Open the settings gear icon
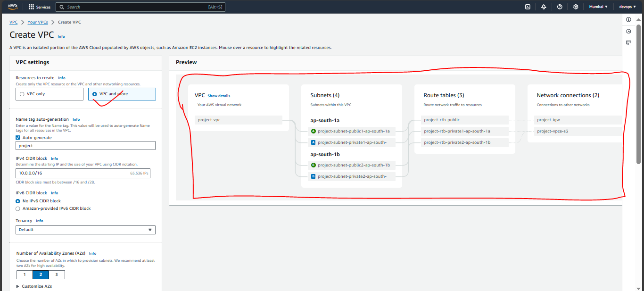This screenshot has height=291, width=644. click(x=576, y=7)
